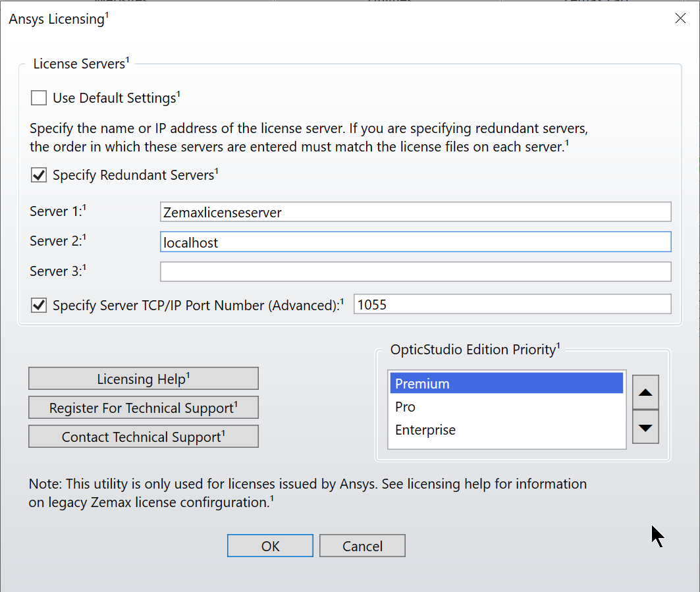Focus the Server 2 localhost field
Viewport: 700px width, 592px height.
click(x=416, y=242)
